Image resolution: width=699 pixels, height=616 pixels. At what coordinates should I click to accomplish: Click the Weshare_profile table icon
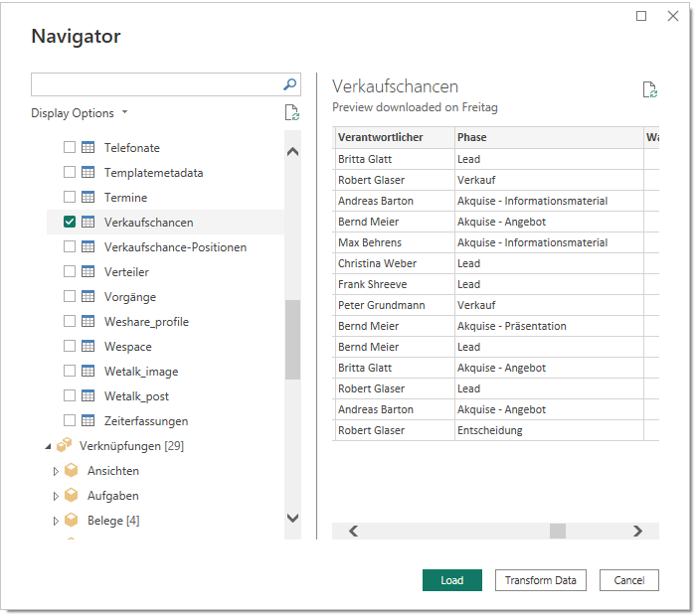pyautogui.click(x=88, y=321)
